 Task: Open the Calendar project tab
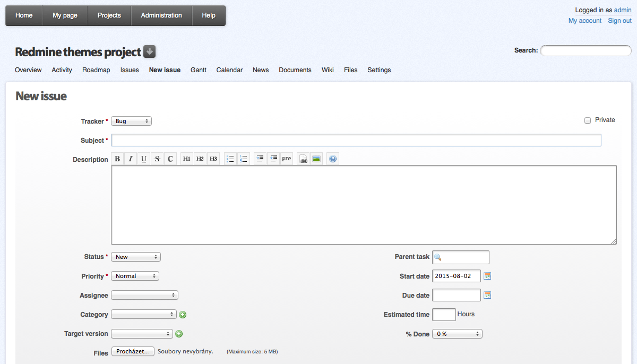tap(229, 70)
